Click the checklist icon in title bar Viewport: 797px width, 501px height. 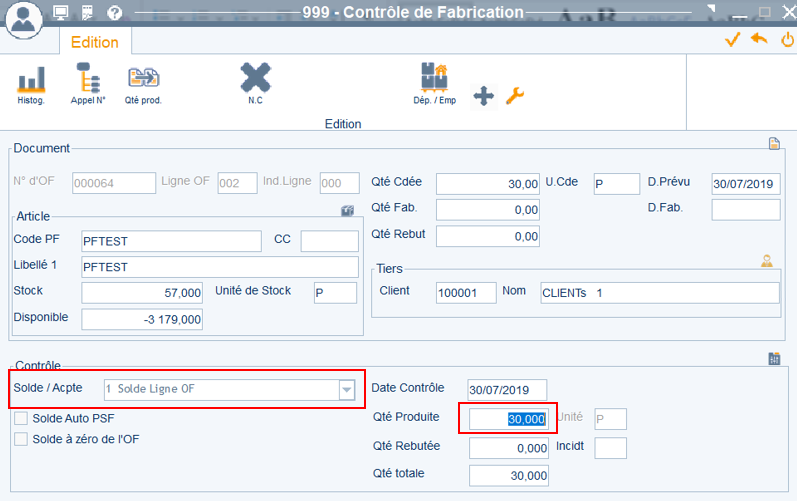(87, 13)
